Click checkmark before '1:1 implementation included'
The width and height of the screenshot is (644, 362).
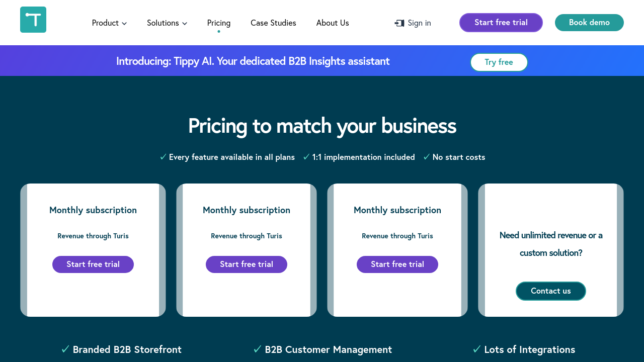(306, 157)
